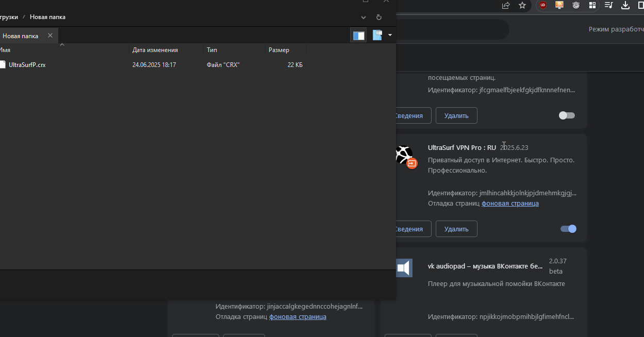Viewport: 644px width, 337px height.
Task: Bookmark this page with the star icon
Action: (522, 5)
